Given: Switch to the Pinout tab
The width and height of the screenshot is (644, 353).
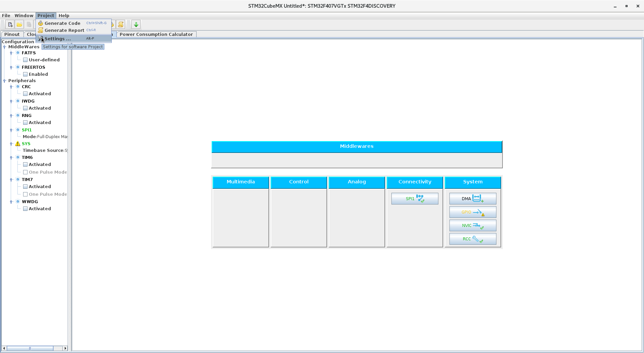Looking at the screenshot, I should [12, 34].
